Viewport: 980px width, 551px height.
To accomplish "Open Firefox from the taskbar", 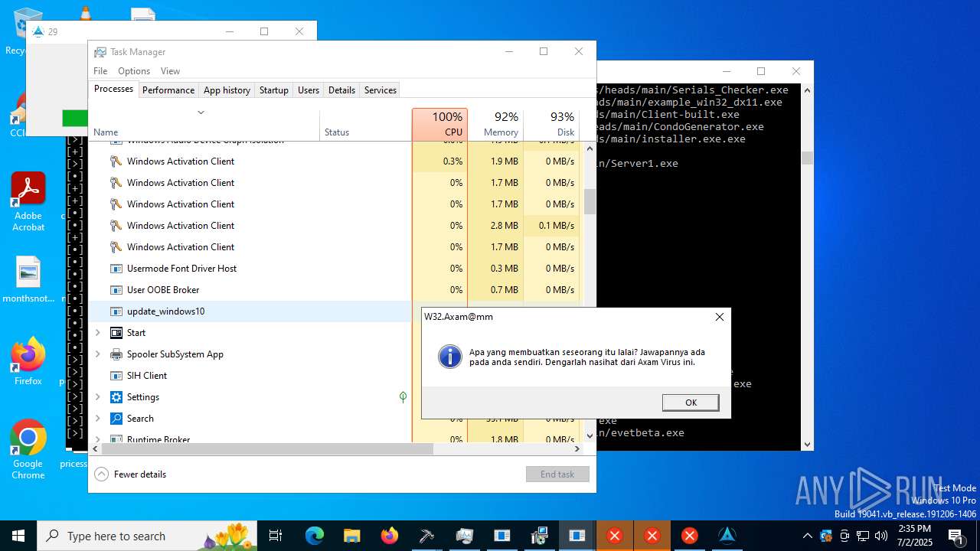I will point(390,536).
